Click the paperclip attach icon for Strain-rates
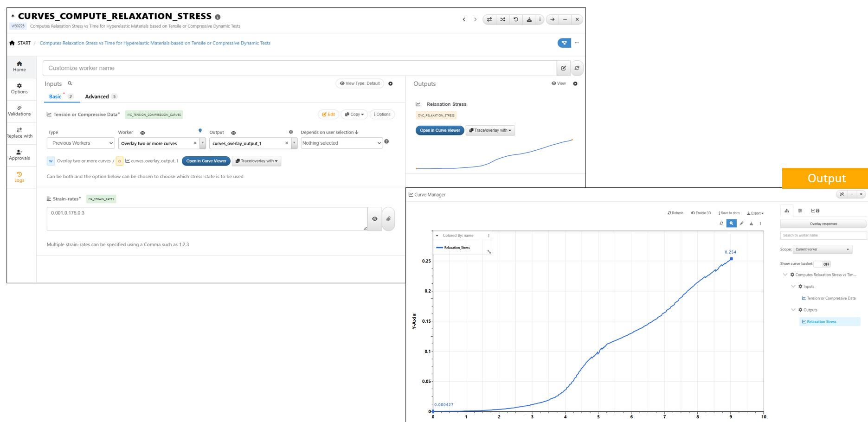 388,219
